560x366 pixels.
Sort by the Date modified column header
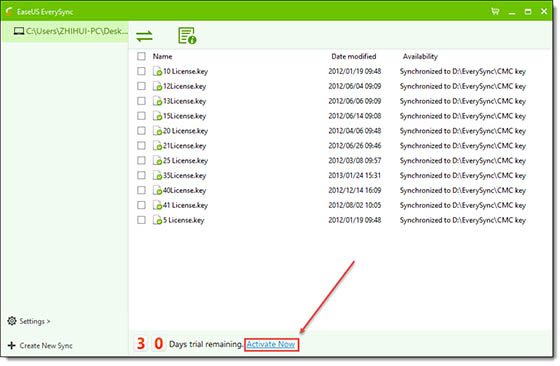pos(354,56)
